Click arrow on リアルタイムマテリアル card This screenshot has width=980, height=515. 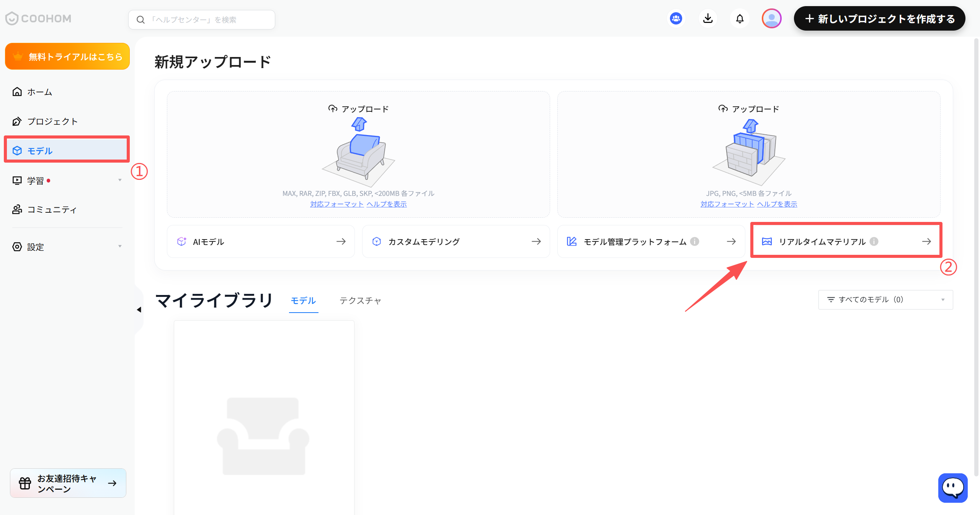click(x=926, y=241)
